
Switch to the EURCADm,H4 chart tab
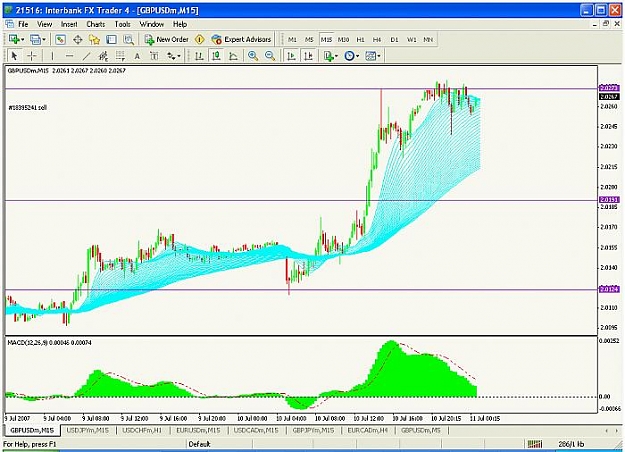(x=368, y=430)
